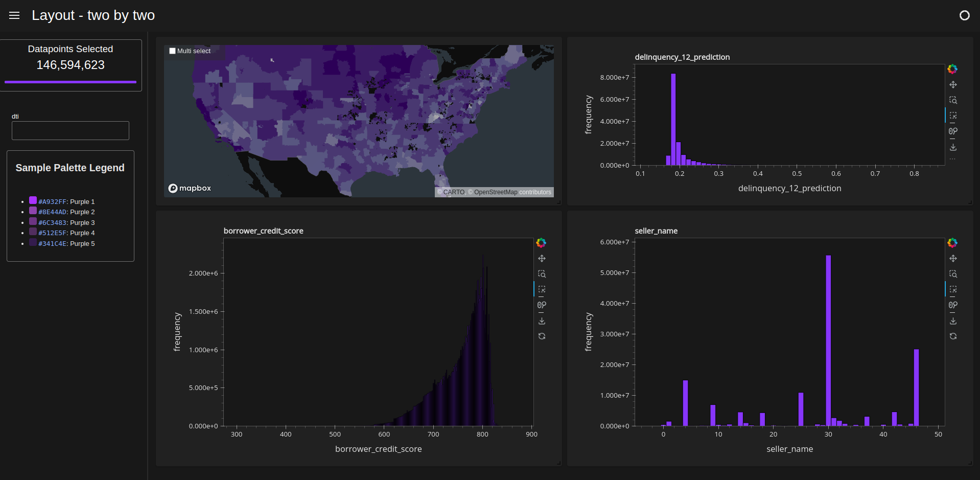Select Pan tool on borrower_credit_score chart

point(542,259)
